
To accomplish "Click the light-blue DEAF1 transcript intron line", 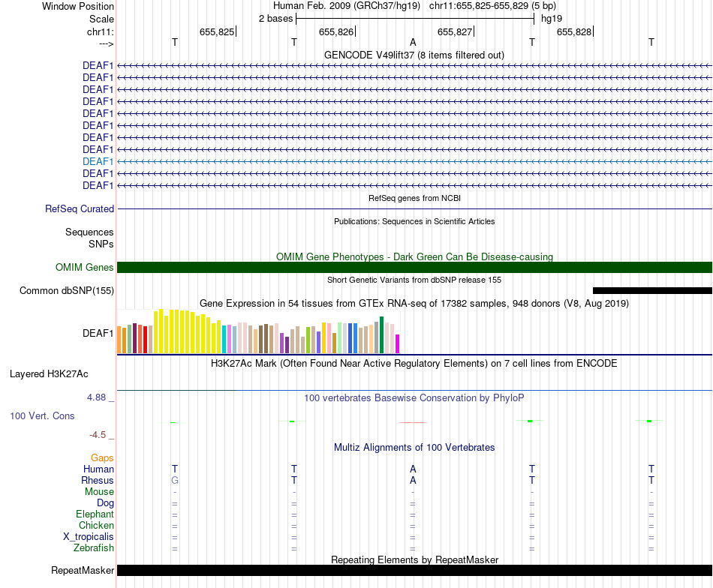I will (x=414, y=161).
